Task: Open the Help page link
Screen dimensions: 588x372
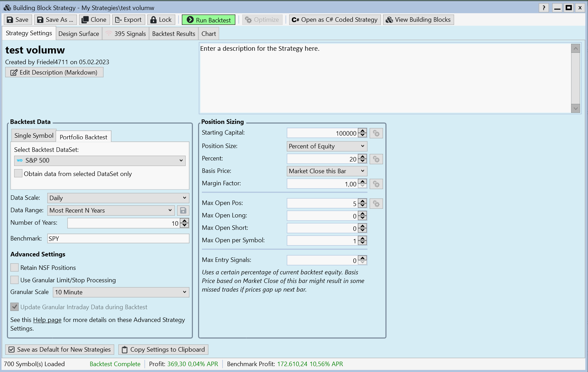Action: pyautogui.click(x=47, y=320)
